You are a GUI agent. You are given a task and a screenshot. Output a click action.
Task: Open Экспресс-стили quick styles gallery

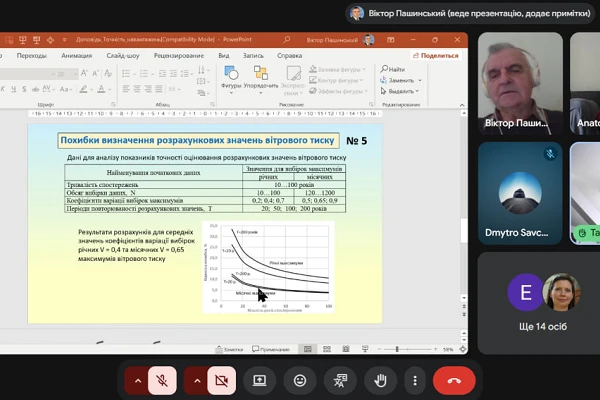coord(293,80)
